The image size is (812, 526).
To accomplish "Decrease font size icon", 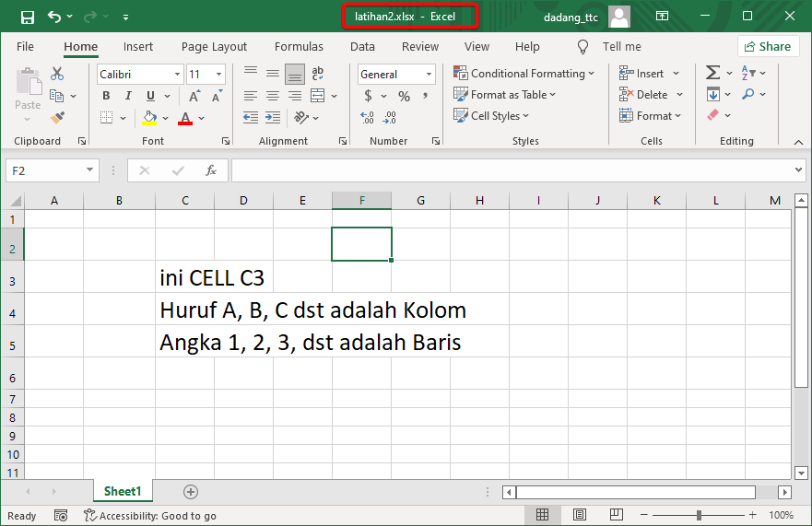I will click(x=217, y=96).
